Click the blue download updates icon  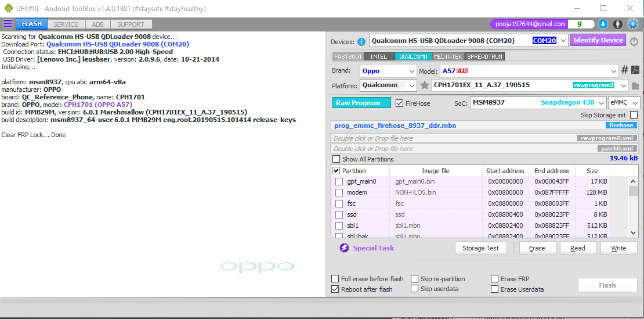[603, 24]
